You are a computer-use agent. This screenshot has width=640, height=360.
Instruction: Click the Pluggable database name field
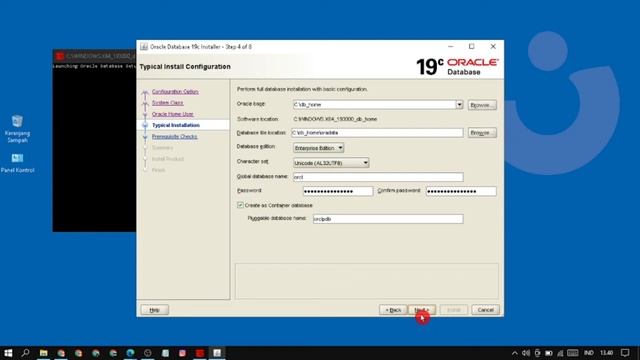(388, 219)
